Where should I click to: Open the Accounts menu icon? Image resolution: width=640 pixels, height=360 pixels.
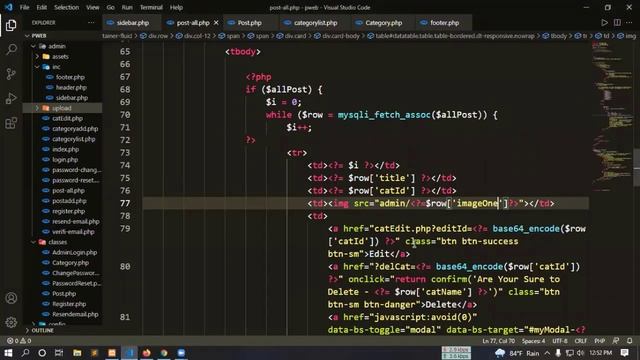point(11,298)
